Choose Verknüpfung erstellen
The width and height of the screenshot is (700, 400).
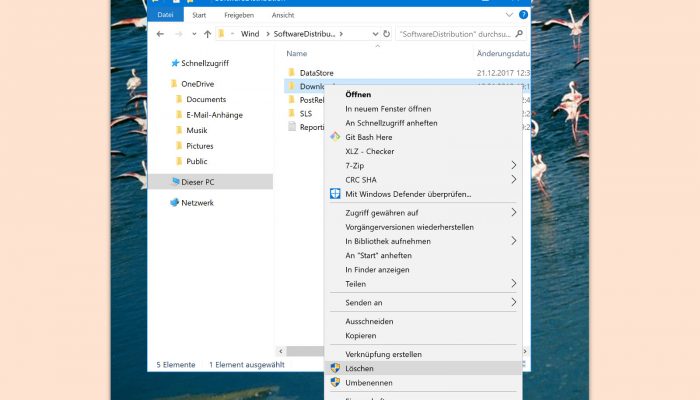pyautogui.click(x=383, y=354)
